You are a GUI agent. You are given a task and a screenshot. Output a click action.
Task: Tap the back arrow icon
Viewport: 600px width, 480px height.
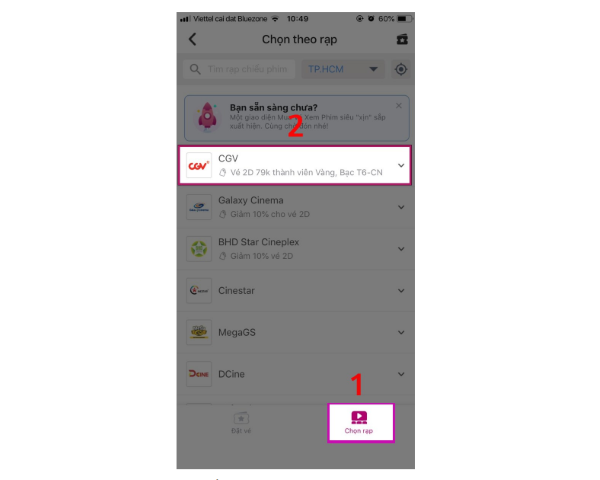[x=192, y=39]
